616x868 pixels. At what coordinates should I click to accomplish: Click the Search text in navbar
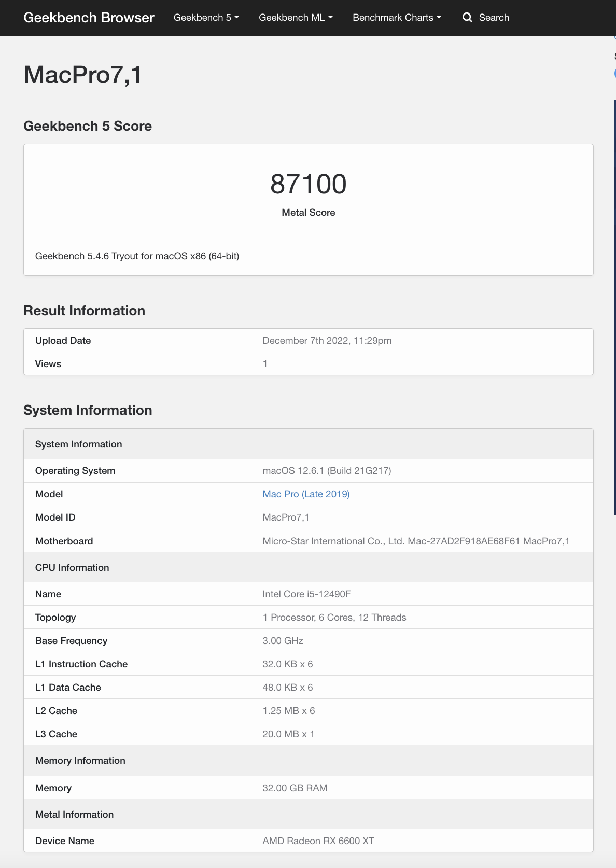pyautogui.click(x=494, y=18)
